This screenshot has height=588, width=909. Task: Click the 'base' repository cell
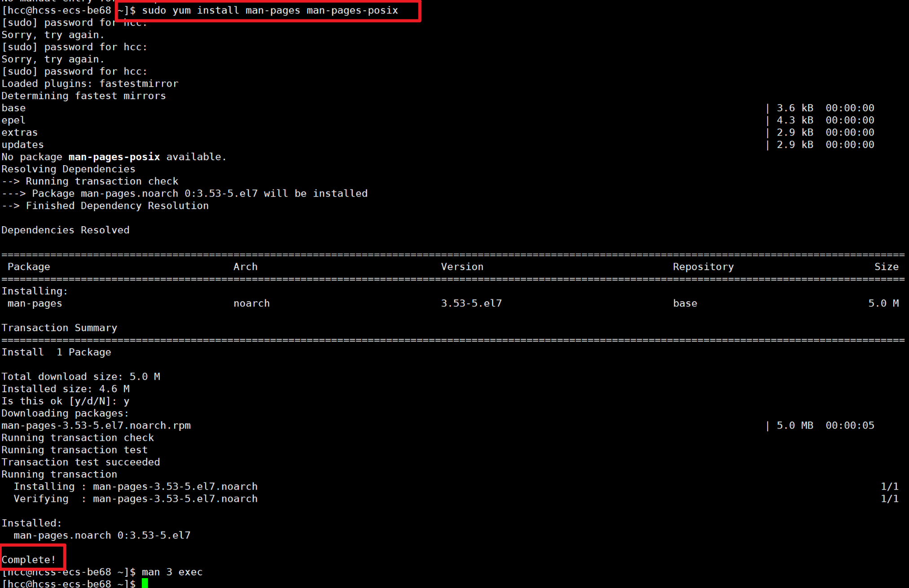(685, 303)
